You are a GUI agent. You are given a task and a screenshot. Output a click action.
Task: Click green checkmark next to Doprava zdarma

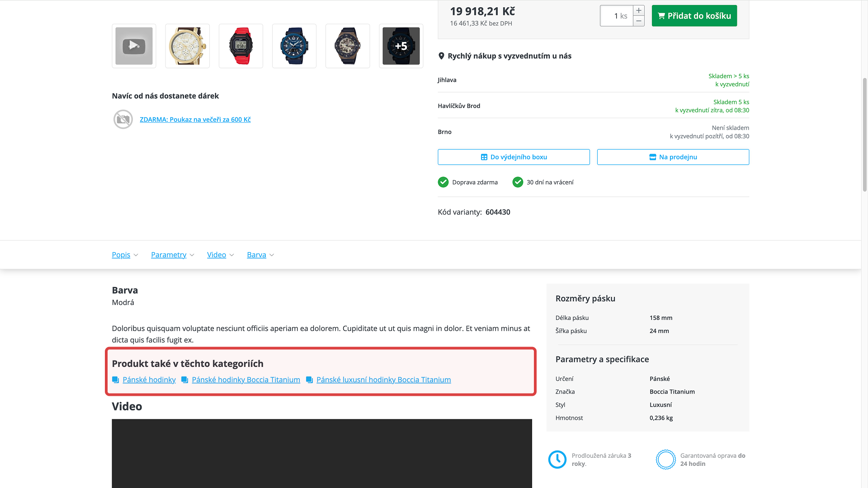click(x=443, y=182)
